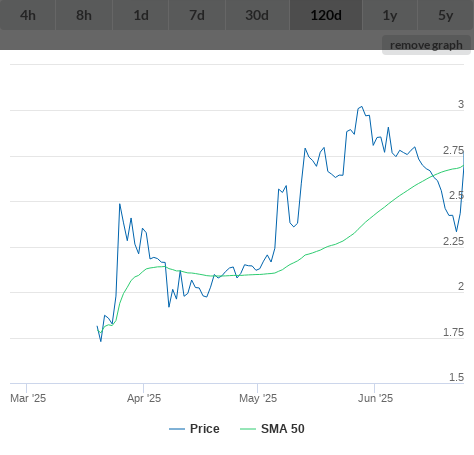Click the Jun '25 axis label
Image resolution: width=474 pixels, height=455 pixels.
[x=375, y=398]
